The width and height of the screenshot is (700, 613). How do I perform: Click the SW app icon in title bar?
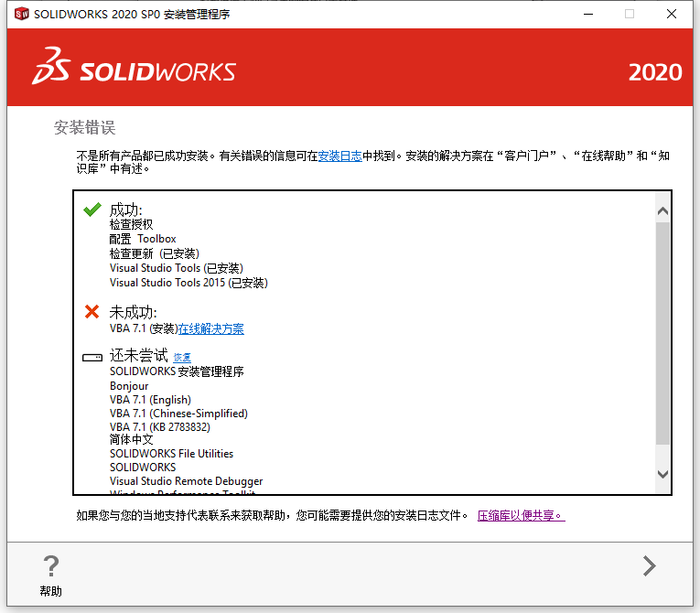[x=20, y=14]
